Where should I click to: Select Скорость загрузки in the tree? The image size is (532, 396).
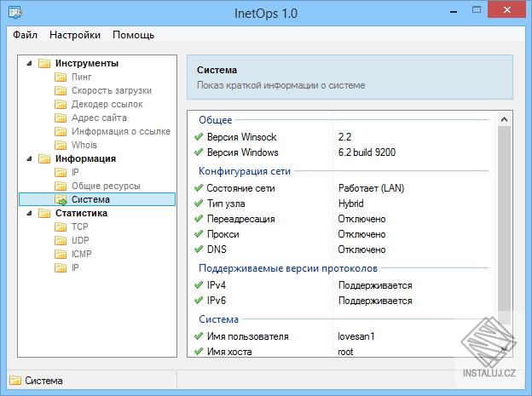(x=112, y=90)
